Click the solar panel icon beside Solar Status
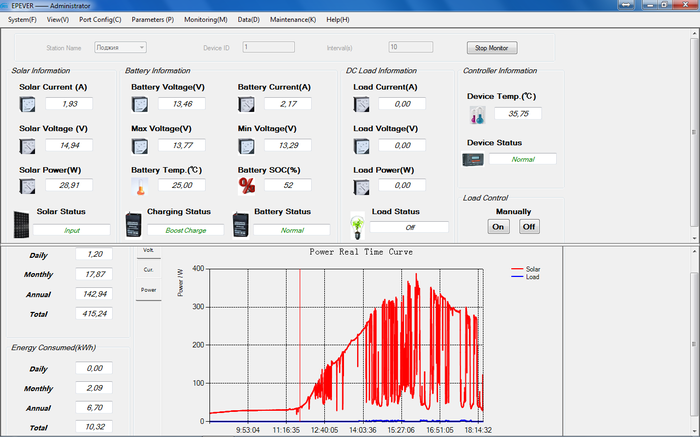This screenshot has width=700, height=437. tap(22, 223)
